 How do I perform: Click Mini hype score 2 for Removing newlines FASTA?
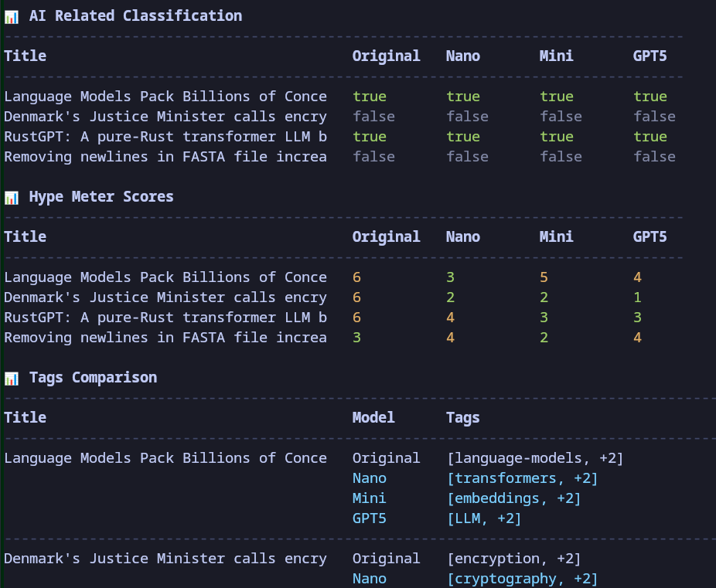[x=544, y=338]
